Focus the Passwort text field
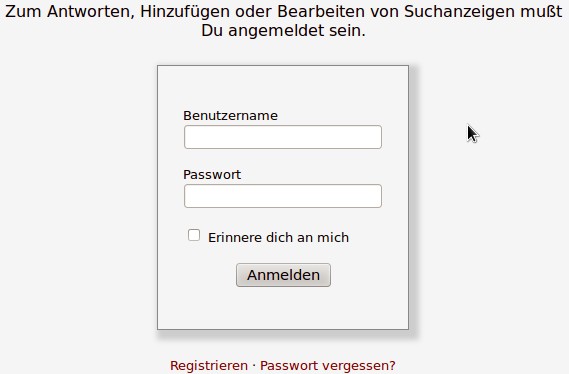The height and width of the screenshot is (374, 569). click(x=283, y=196)
